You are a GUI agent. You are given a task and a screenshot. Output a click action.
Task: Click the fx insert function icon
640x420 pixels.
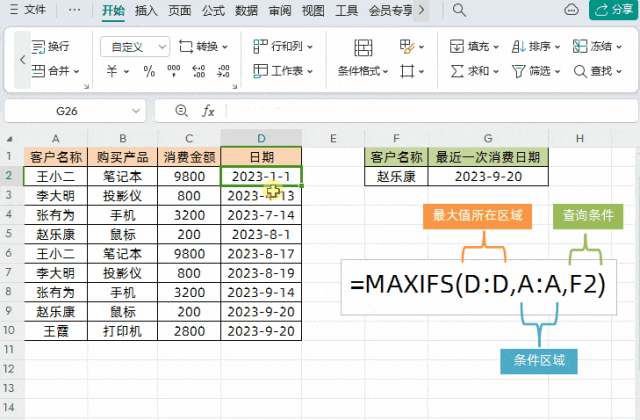pyautogui.click(x=208, y=111)
